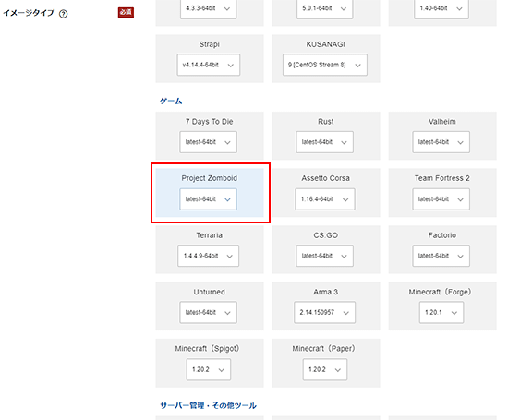
Task: Click the イメージタイプ label
Action: pyautogui.click(x=29, y=13)
